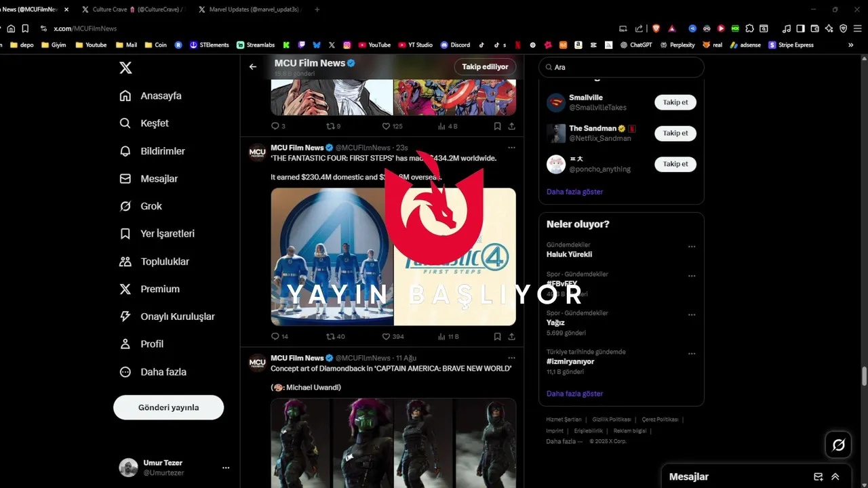The image size is (868, 488).
Task: Compose a new message in Mesajlar drawer
Action: coord(818,476)
